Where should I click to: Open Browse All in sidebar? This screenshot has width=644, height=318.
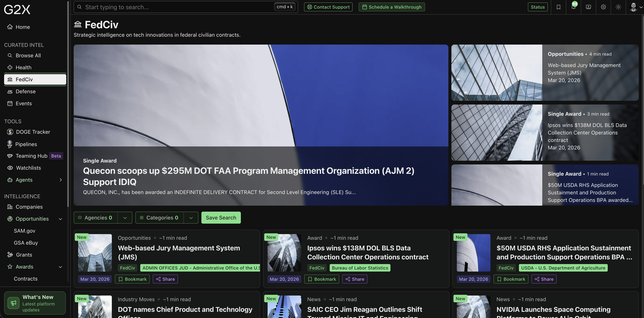coord(35,56)
